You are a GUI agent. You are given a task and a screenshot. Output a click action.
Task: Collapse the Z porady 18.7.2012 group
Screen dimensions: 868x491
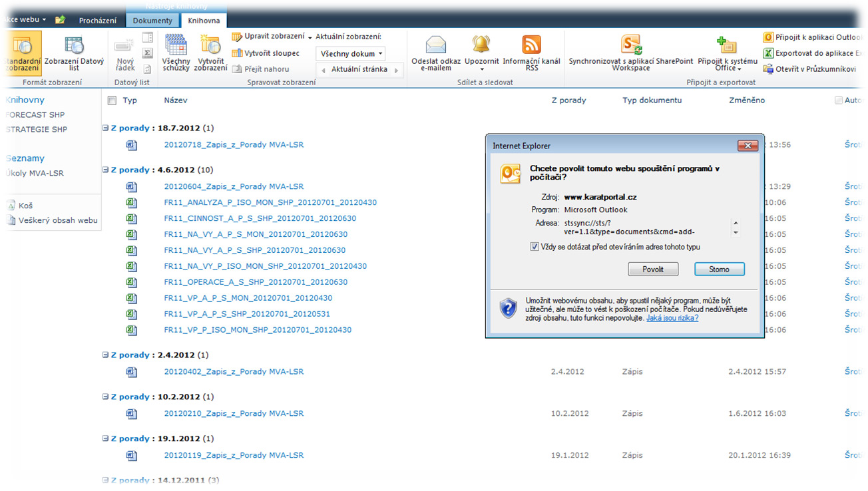coord(105,128)
